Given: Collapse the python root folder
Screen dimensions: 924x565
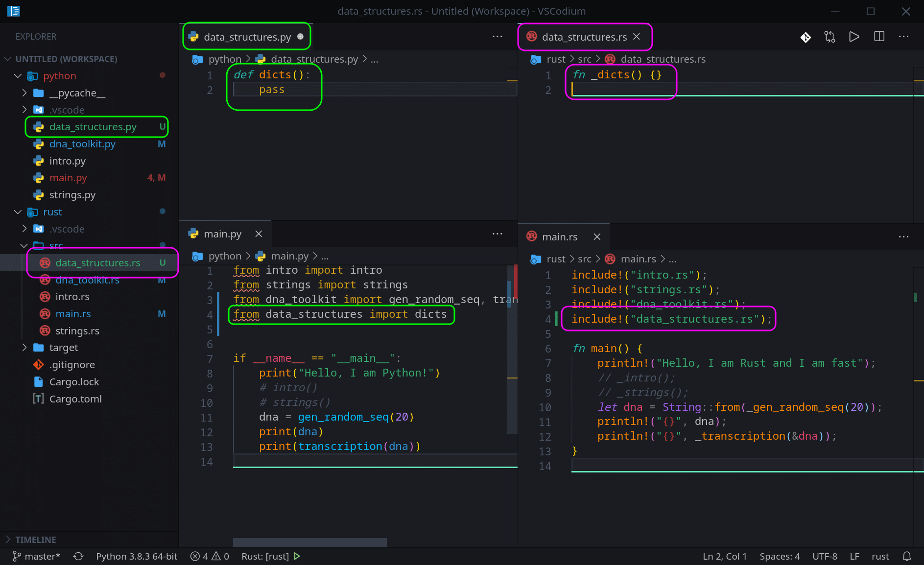Looking at the screenshot, I should point(59,76).
